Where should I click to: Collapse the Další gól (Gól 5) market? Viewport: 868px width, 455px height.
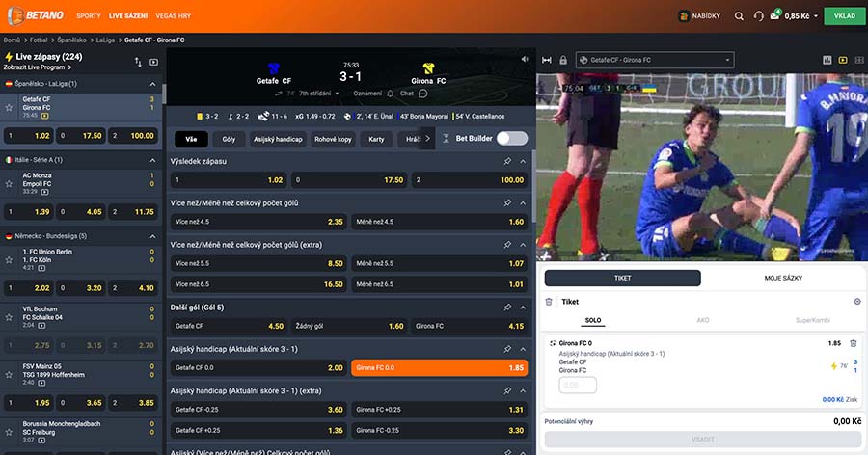point(523,308)
